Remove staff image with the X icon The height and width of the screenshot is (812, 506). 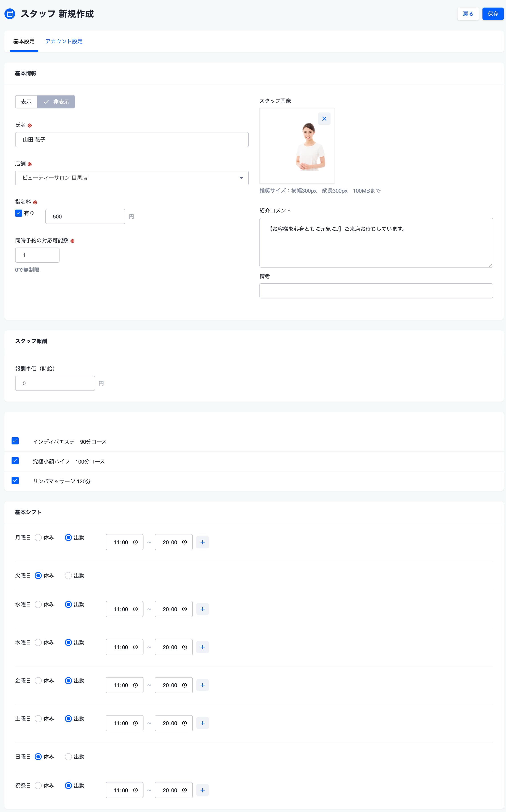coord(324,119)
